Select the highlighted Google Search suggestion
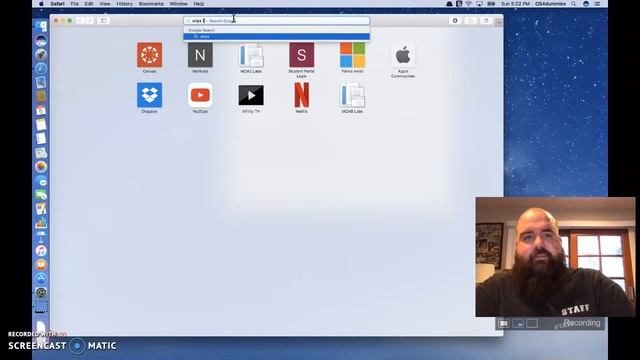640x360 pixels. coord(276,36)
